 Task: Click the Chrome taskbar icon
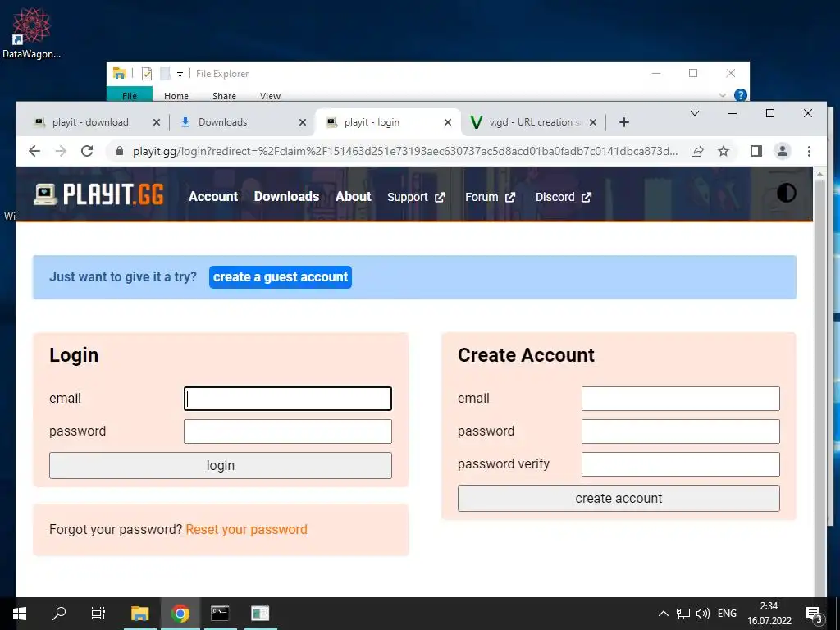point(180,614)
